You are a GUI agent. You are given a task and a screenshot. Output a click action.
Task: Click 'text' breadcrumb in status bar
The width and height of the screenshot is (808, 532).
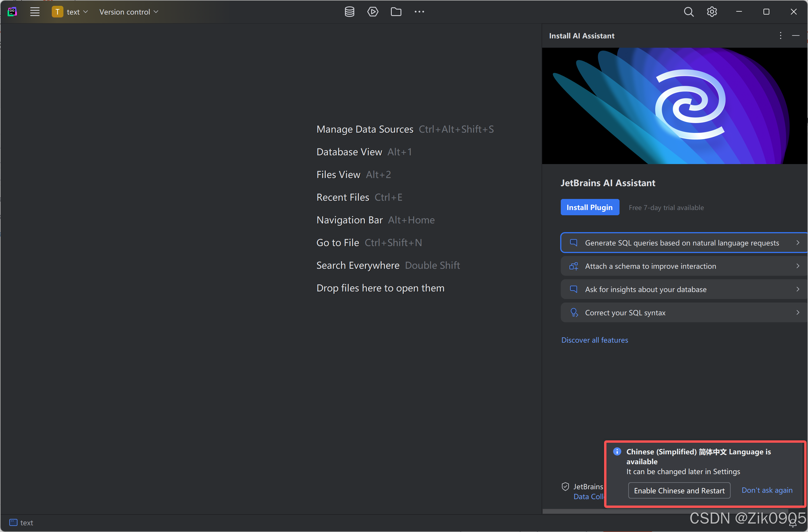click(x=26, y=523)
